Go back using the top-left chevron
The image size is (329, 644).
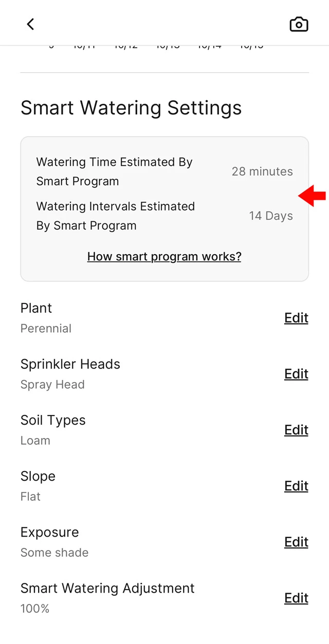(x=30, y=24)
